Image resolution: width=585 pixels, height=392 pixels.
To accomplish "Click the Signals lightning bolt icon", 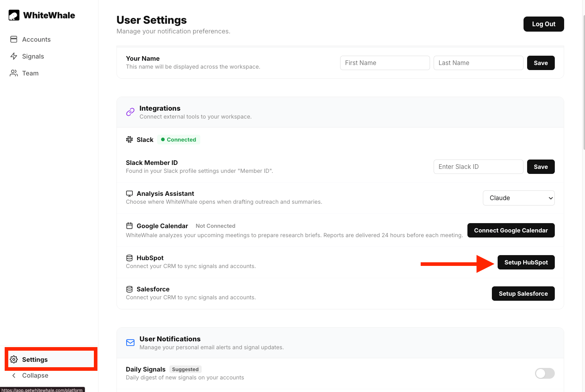I will click(x=14, y=56).
